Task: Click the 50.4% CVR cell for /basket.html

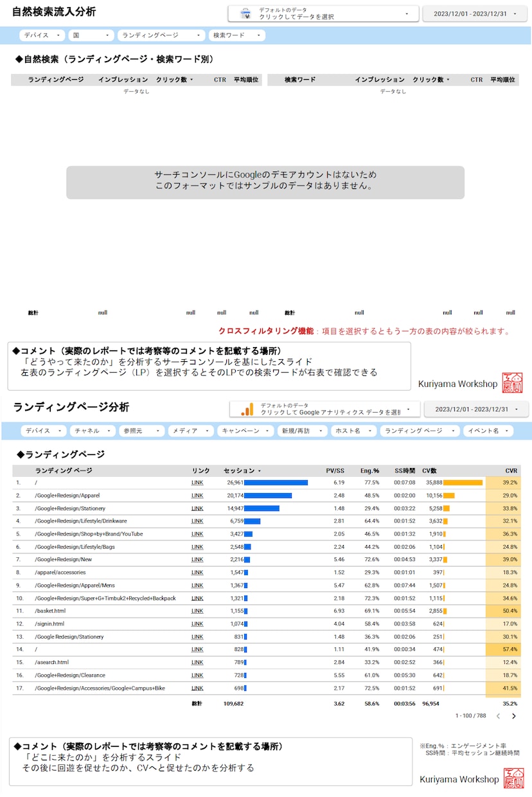Action: tap(503, 611)
